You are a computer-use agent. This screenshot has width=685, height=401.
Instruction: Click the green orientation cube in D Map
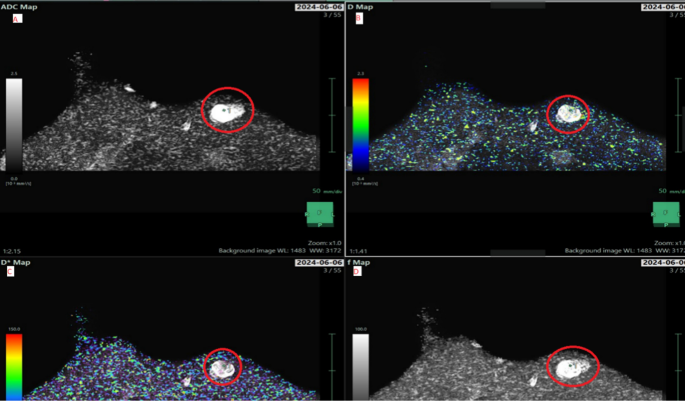[666, 215]
